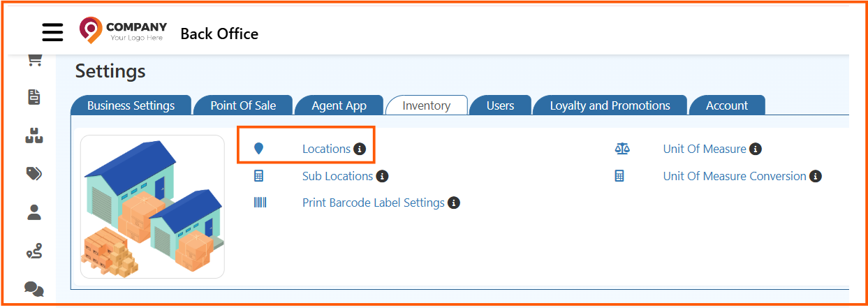Click the warehouse illustration thumbnail
The image size is (868, 308).
coord(152,207)
